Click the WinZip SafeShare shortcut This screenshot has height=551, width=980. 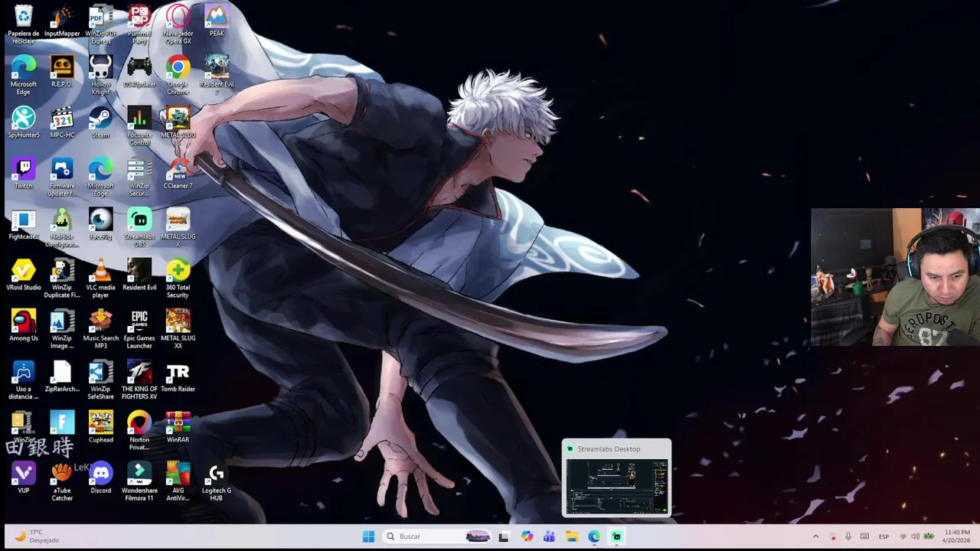pyautogui.click(x=100, y=380)
